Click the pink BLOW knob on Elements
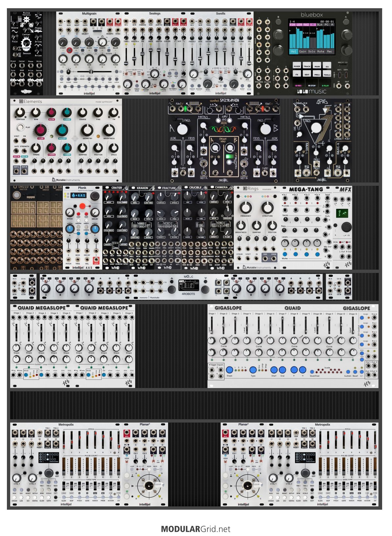The image size is (392, 536). pos(51,113)
